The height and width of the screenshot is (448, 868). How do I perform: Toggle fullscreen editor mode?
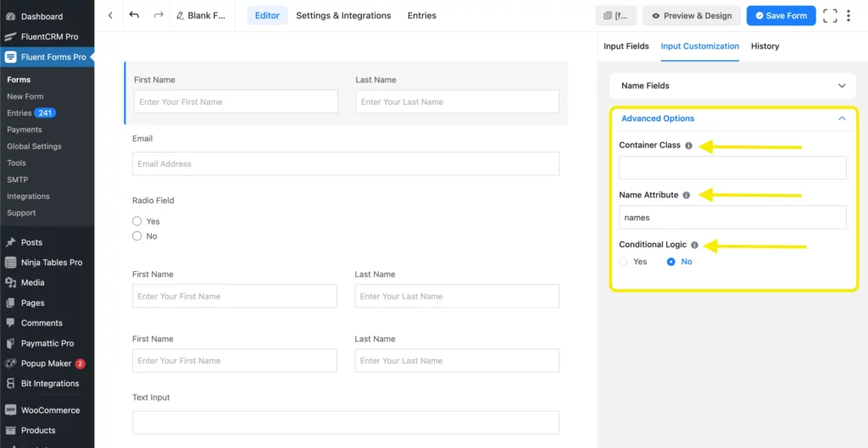click(830, 15)
